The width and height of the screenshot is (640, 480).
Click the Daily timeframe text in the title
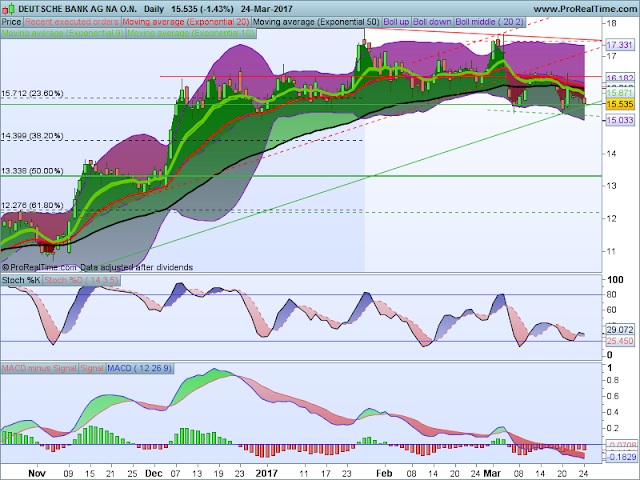(154, 9)
